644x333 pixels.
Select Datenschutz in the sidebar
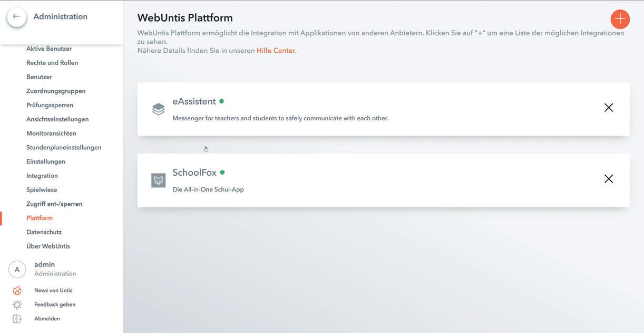[x=44, y=232]
